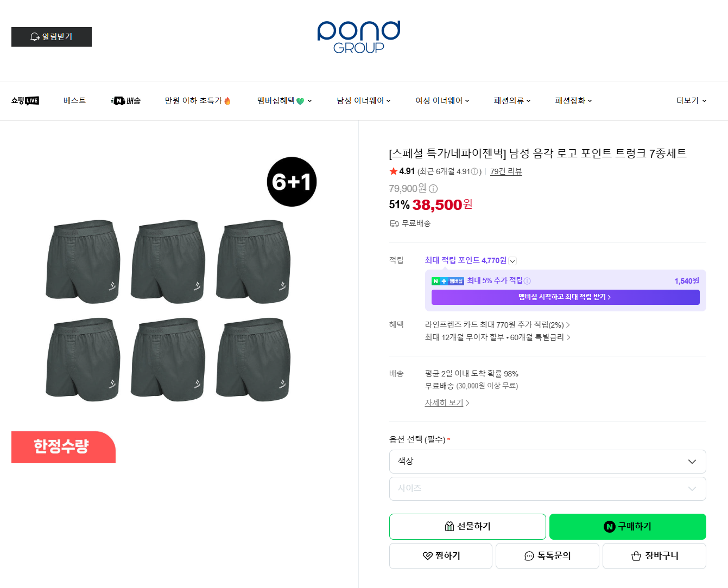Open the 쇼핑 LIVE icon link

coord(25,100)
